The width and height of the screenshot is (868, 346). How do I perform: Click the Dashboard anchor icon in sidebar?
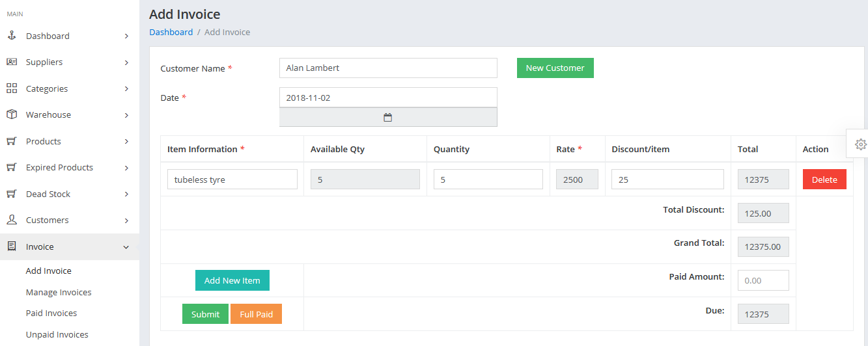coord(11,36)
